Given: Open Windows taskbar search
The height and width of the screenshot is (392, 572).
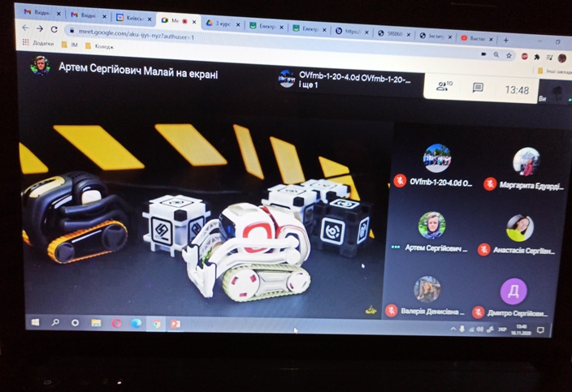Looking at the screenshot, I should coord(55,322).
